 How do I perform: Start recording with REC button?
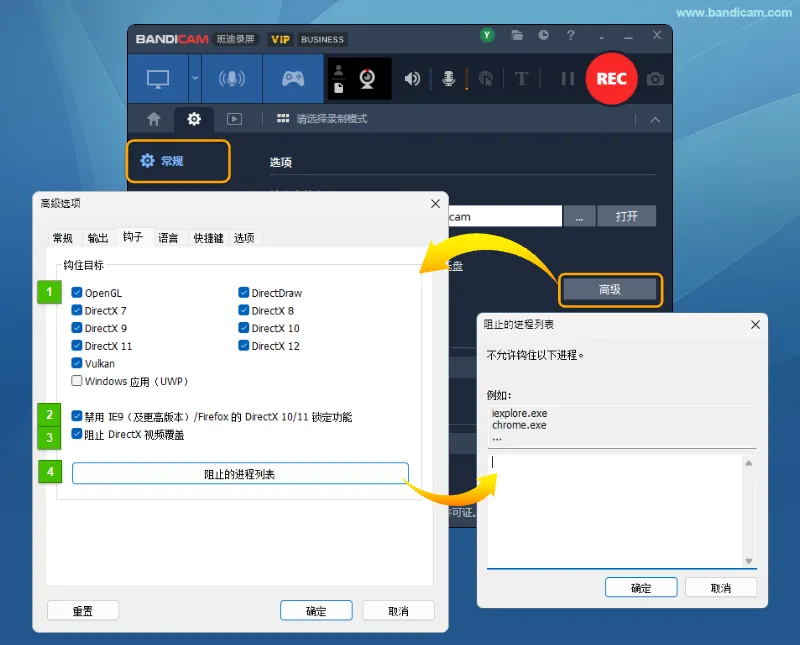point(611,79)
